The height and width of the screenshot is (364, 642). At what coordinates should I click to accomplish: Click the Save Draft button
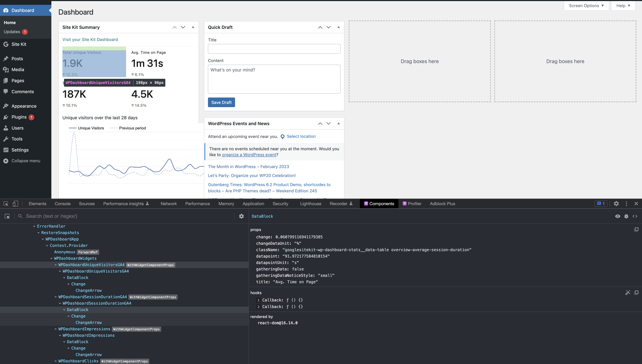click(221, 102)
